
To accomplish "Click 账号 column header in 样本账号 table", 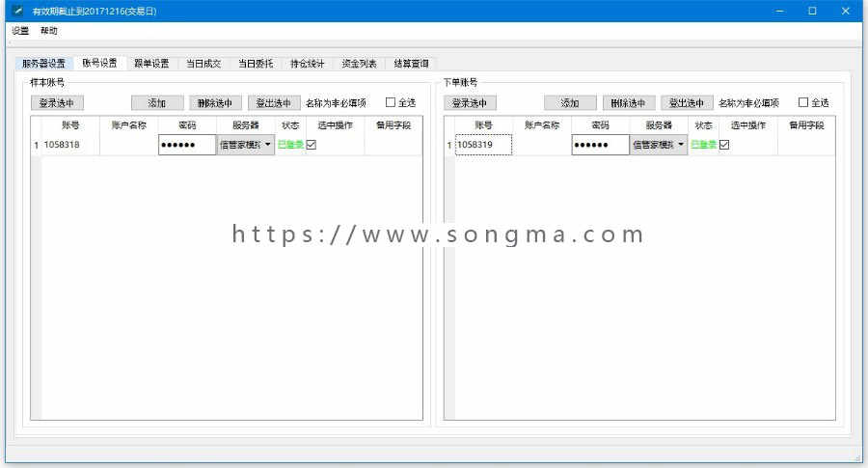I will (70, 125).
